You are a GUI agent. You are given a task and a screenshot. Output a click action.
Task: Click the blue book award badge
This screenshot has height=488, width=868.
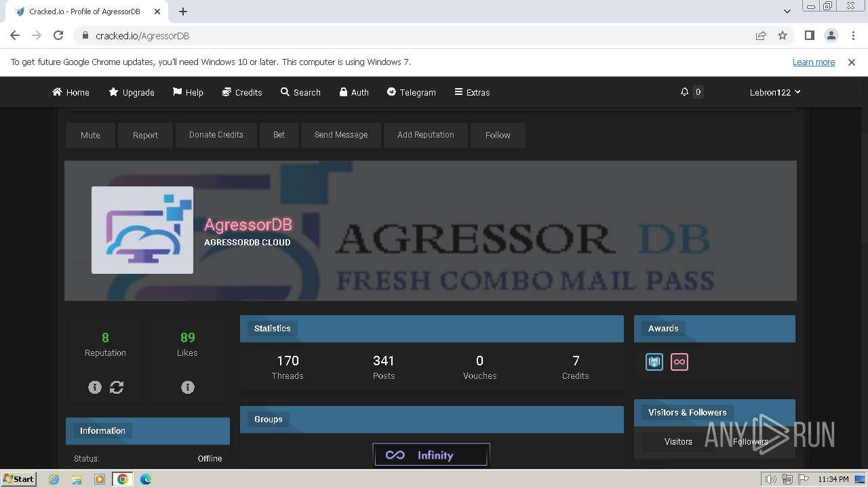click(x=654, y=362)
